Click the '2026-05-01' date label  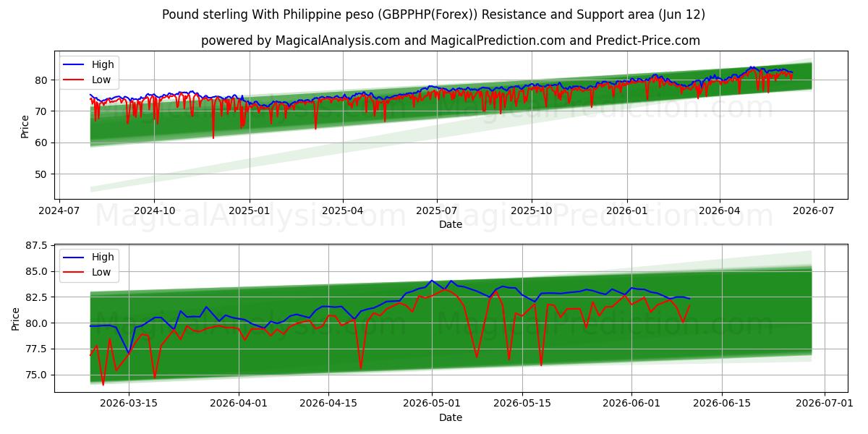click(433, 403)
